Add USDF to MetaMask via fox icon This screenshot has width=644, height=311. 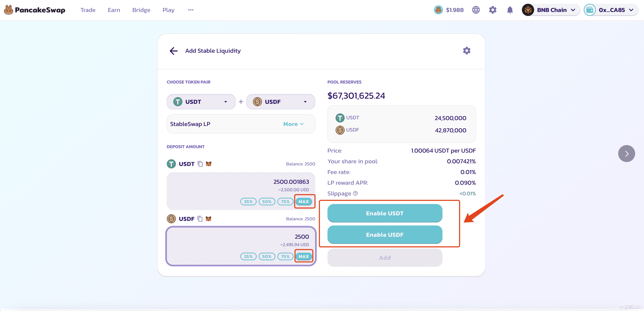[208, 219]
